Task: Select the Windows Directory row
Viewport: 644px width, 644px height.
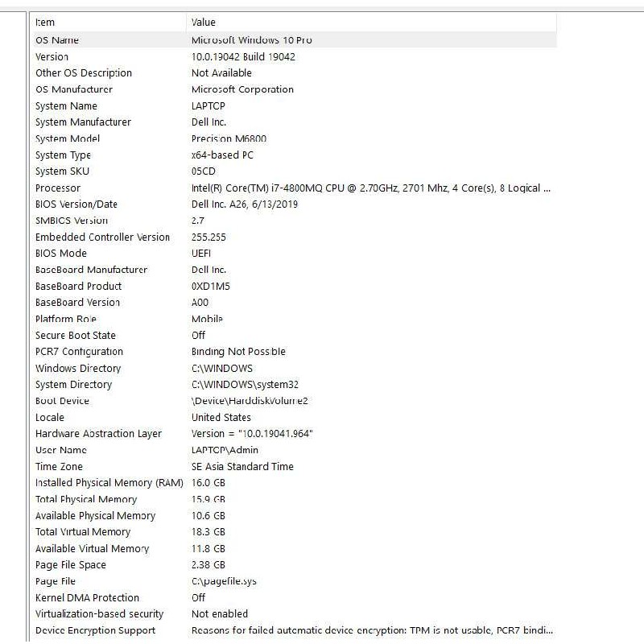Action: [295, 368]
